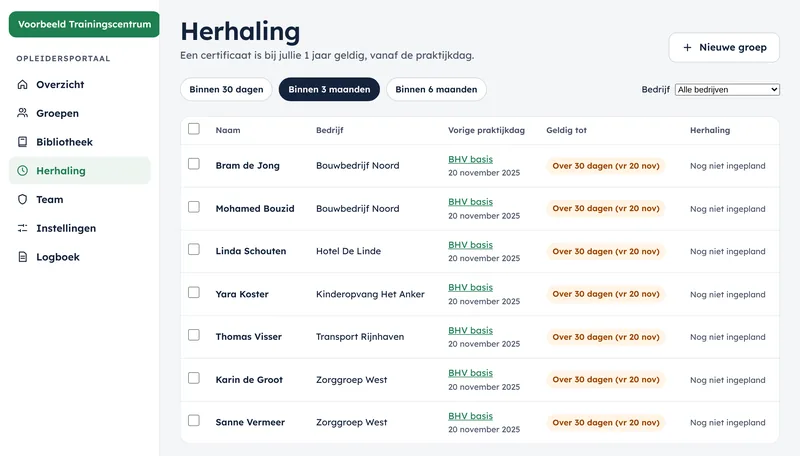Image resolution: width=800 pixels, height=456 pixels.
Task: Open the BHV basis link for Linda Schouten
Action: click(x=470, y=245)
